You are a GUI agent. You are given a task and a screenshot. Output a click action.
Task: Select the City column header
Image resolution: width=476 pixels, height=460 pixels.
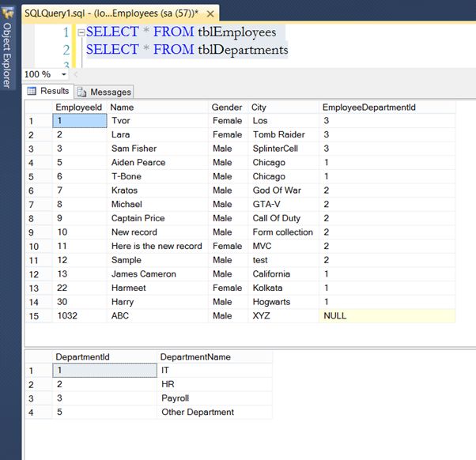click(283, 107)
